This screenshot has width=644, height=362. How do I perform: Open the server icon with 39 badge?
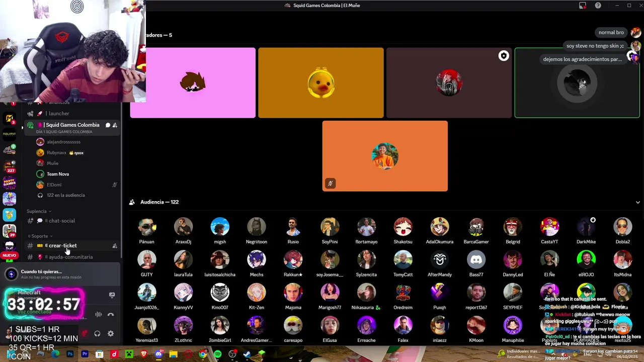point(10,231)
